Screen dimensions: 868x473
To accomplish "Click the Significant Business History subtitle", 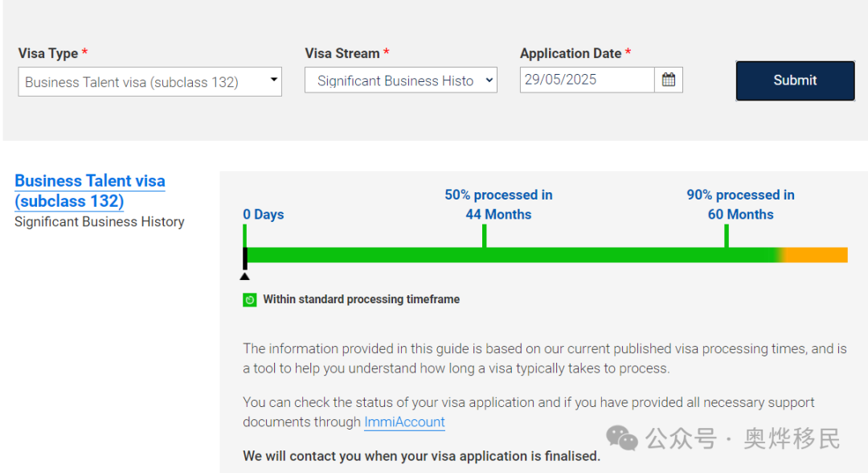I will point(100,221).
